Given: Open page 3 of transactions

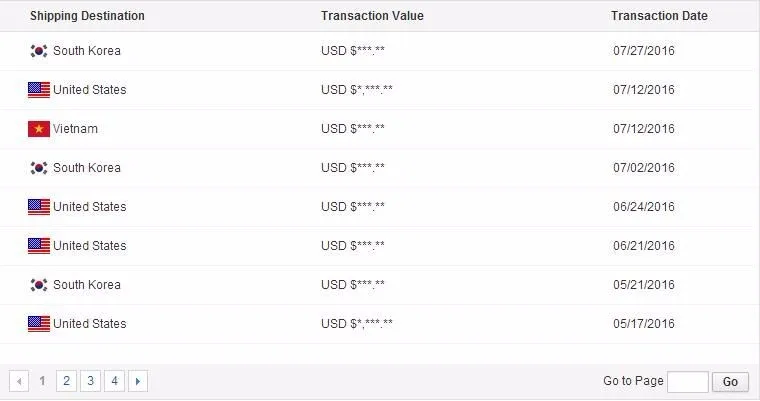Looking at the screenshot, I should pyautogui.click(x=90, y=381).
